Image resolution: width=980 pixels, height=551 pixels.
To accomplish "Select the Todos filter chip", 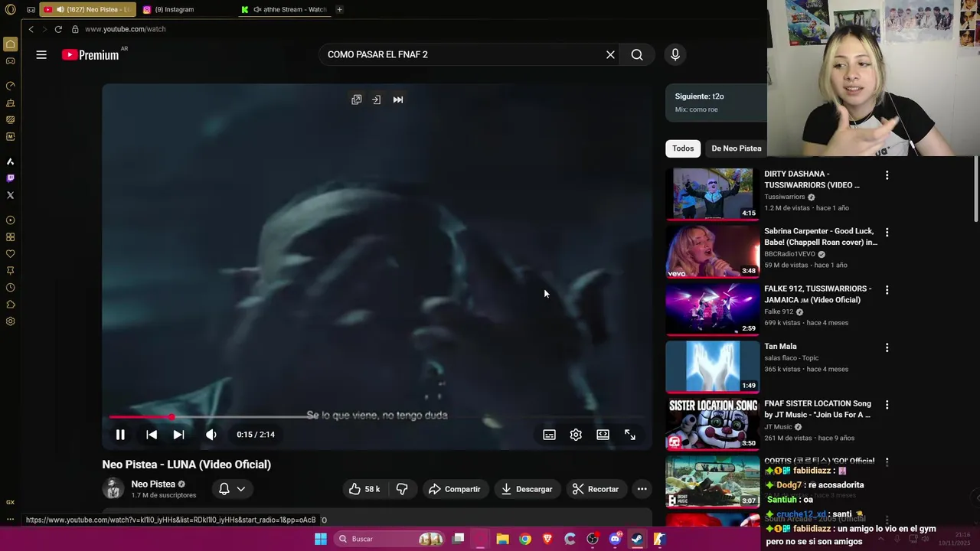I will coord(683,148).
